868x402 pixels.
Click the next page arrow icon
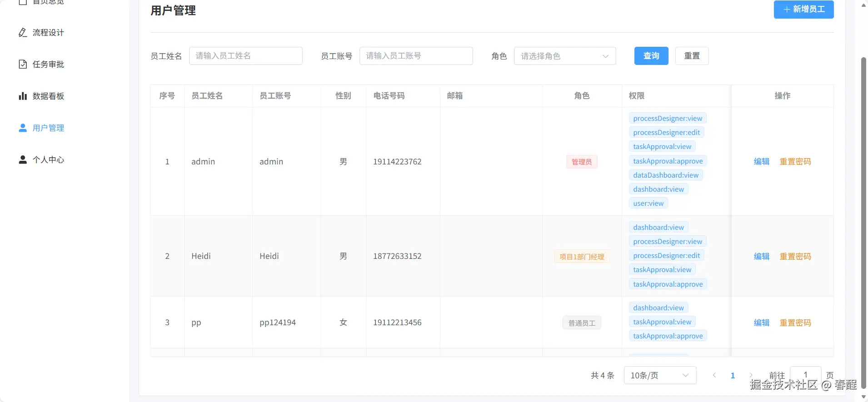[x=751, y=375]
